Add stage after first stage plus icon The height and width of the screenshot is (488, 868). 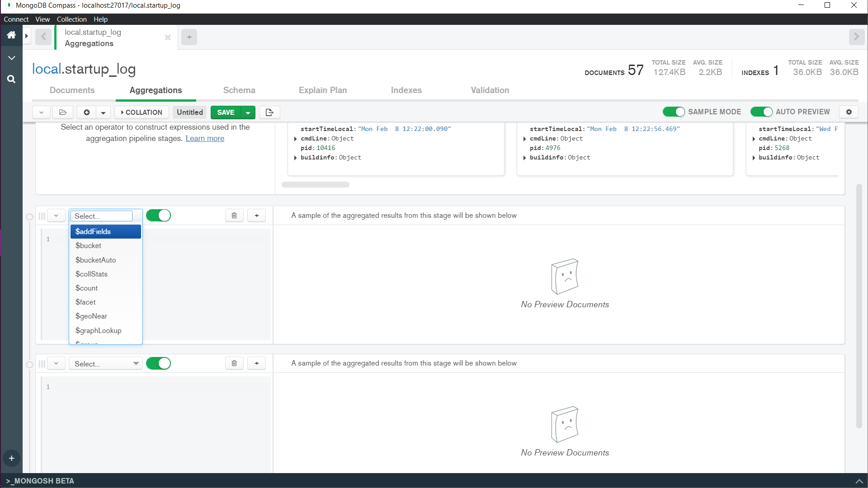pyautogui.click(x=257, y=216)
